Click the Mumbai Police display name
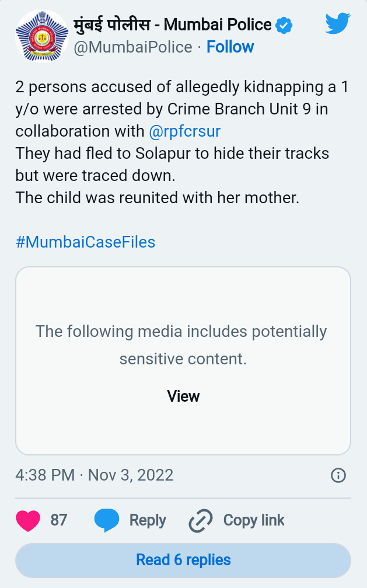Screen dimensions: 367x588 [173, 25]
